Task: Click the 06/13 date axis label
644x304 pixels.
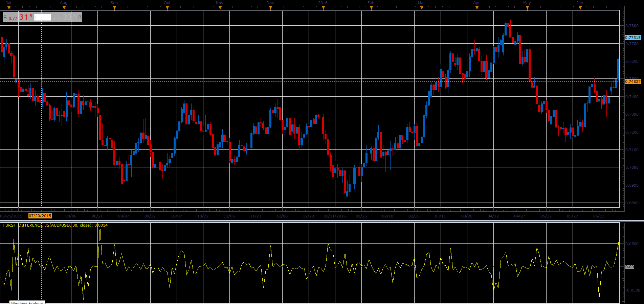Action: 599,216
